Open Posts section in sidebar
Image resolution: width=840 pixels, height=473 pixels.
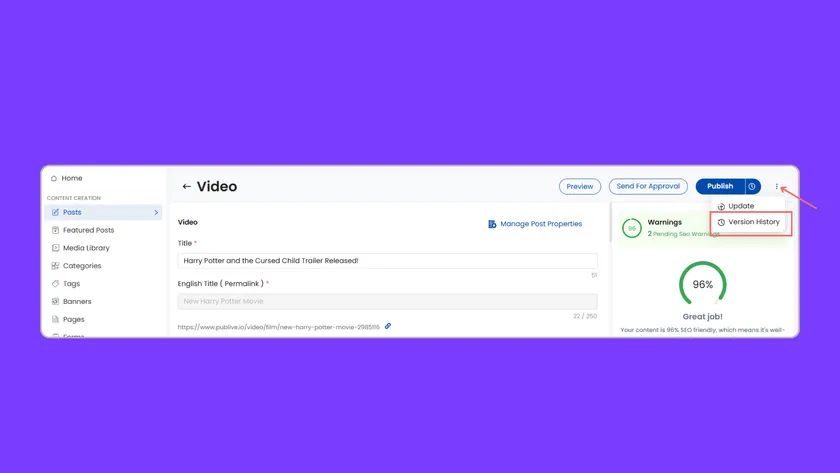(x=103, y=212)
